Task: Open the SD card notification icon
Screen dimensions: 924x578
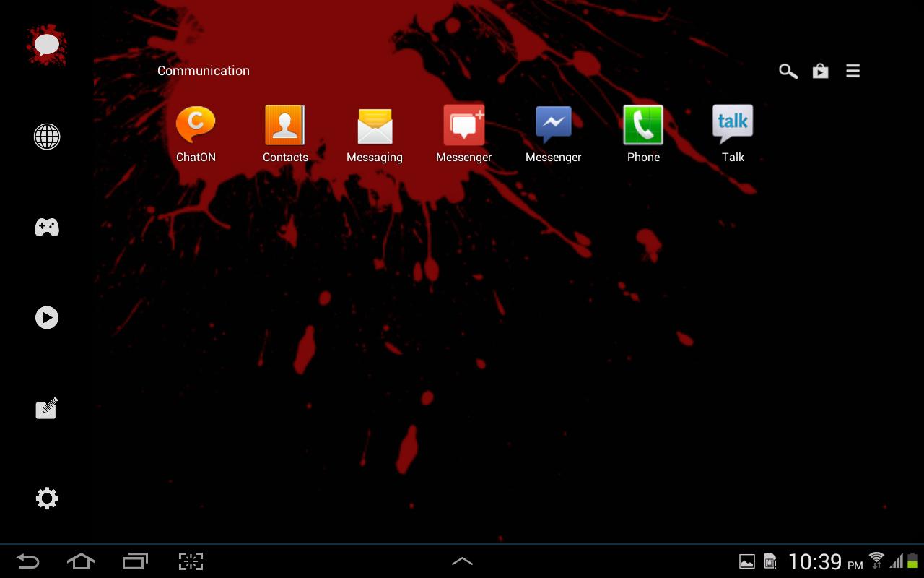Action: pyautogui.click(x=770, y=561)
